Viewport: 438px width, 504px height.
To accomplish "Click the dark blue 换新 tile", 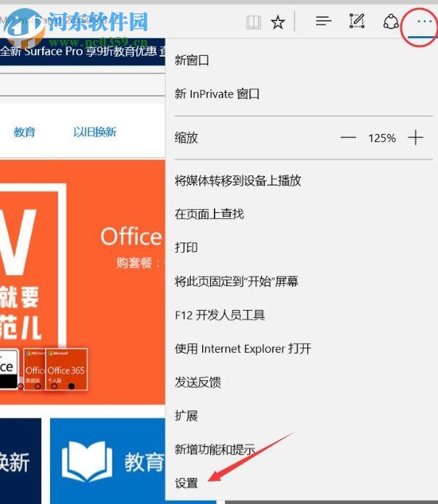I will click(21, 461).
